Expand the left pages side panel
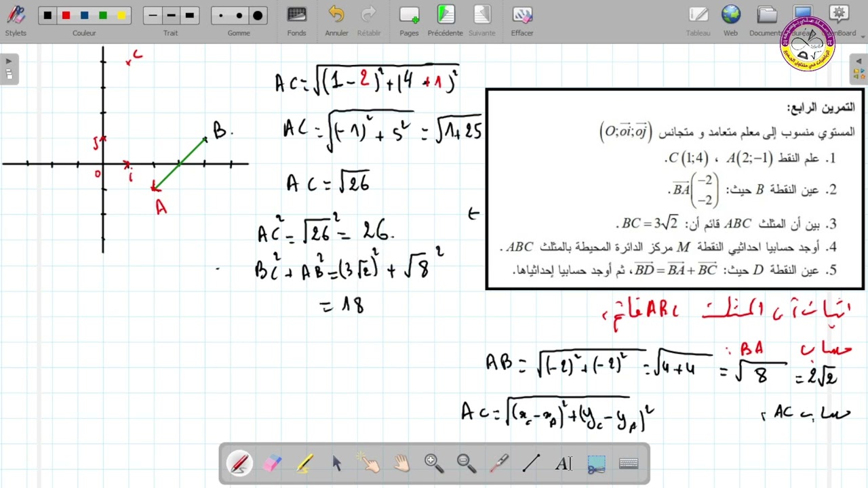The image size is (868, 488). pyautogui.click(x=9, y=68)
